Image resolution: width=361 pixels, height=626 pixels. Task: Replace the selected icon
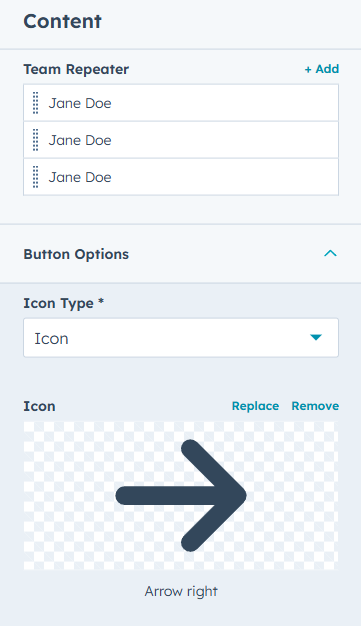pyautogui.click(x=256, y=406)
